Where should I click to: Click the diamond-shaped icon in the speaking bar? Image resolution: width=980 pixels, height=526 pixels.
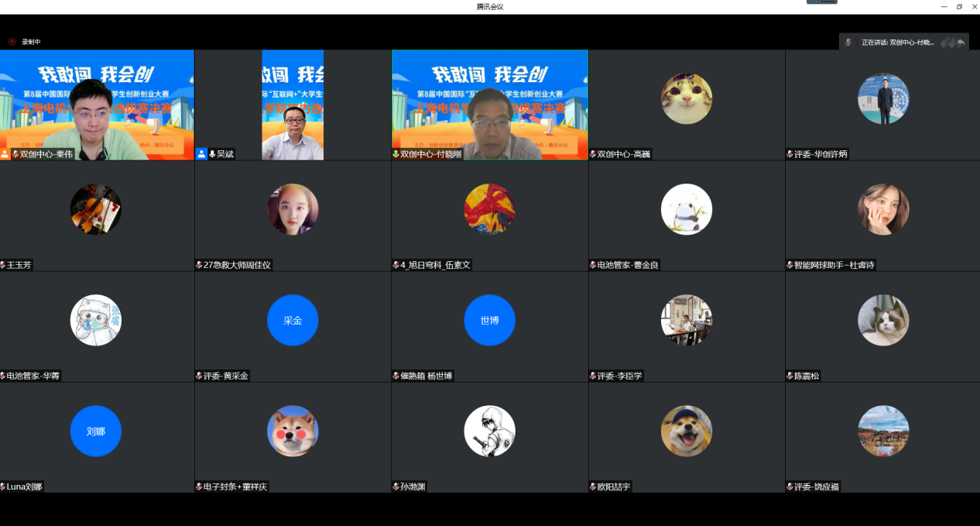947,43
